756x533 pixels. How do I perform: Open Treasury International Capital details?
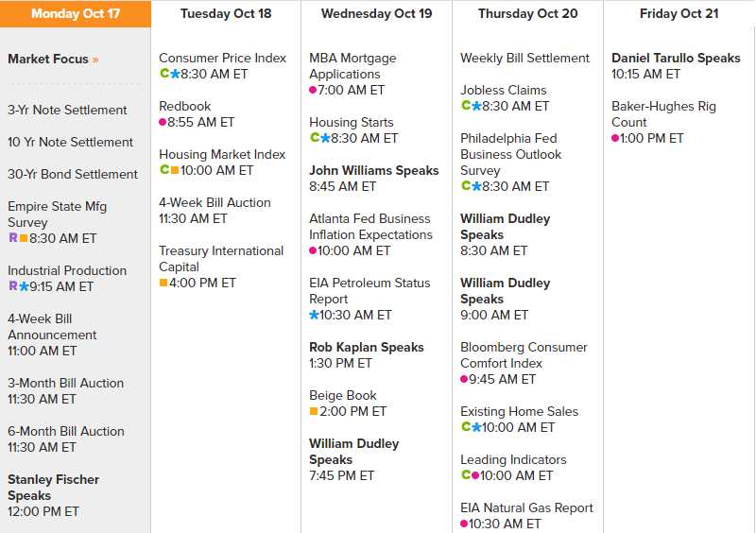point(221,258)
